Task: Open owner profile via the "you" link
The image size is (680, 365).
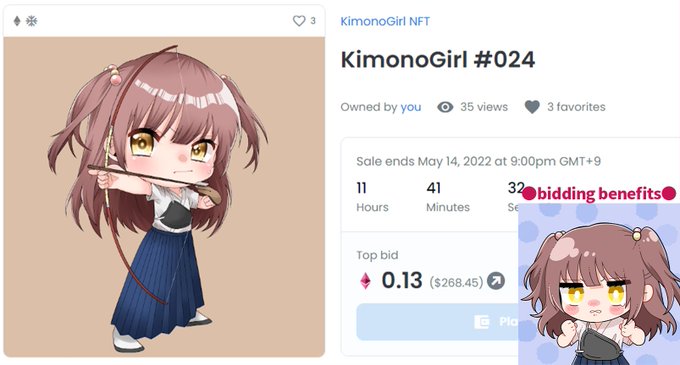Action: pos(410,107)
